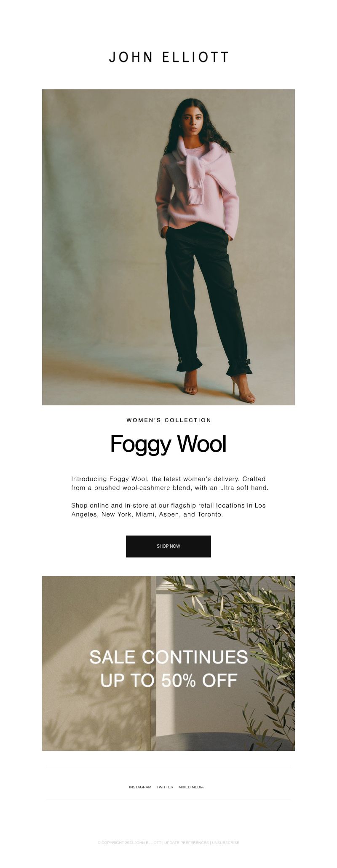Open UPDATE PREFERENCES link
The height and width of the screenshot is (868, 337).
(x=186, y=843)
